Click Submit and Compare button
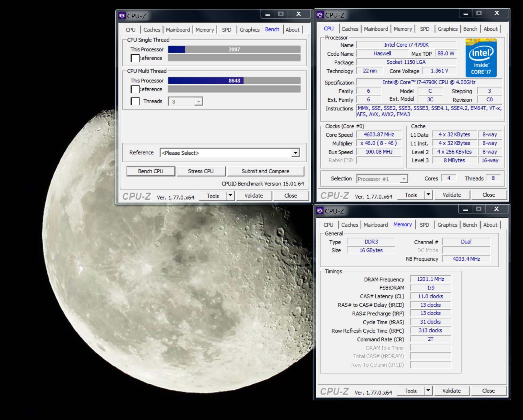The height and width of the screenshot is (420, 523). click(266, 171)
